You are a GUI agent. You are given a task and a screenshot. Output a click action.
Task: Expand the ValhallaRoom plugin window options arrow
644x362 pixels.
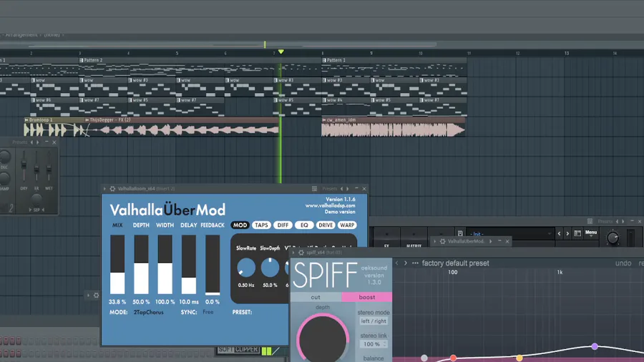point(104,189)
